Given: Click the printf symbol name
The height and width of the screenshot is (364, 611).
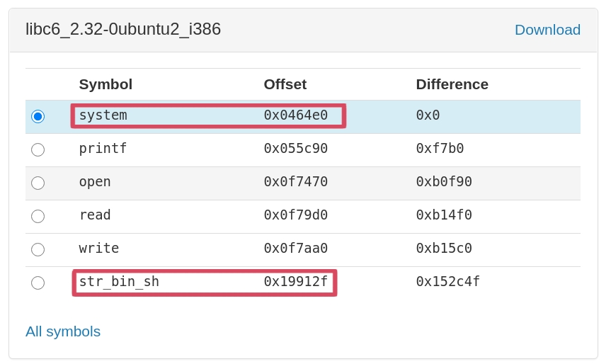Looking at the screenshot, I should click(103, 148).
